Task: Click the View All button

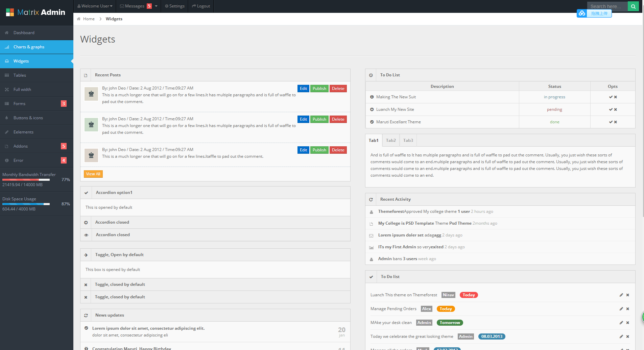Action: pos(93,174)
